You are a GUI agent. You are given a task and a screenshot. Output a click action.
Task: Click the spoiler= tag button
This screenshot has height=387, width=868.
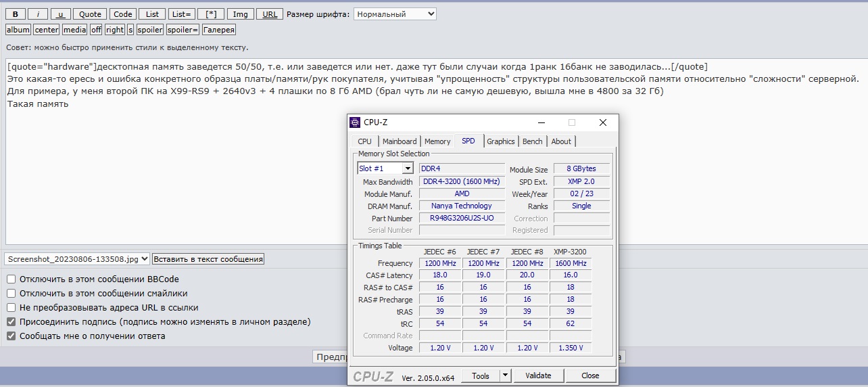click(x=183, y=30)
